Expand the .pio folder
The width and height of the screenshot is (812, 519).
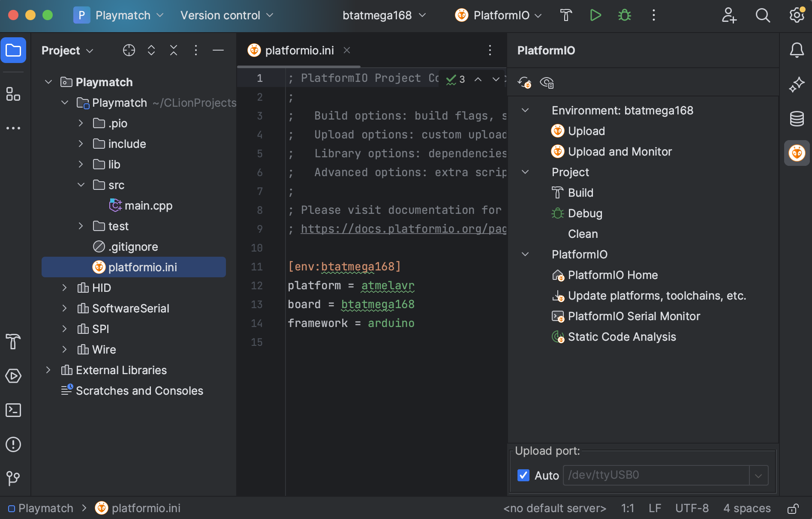81,123
